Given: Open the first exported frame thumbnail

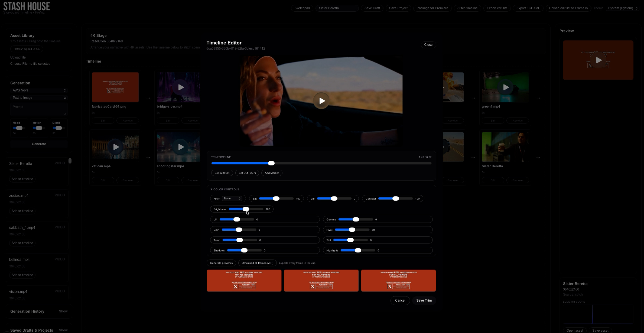Looking at the screenshot, I should point(244,280).
